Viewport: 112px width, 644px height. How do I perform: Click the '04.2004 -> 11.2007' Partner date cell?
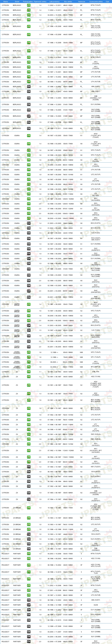(55, 632)
